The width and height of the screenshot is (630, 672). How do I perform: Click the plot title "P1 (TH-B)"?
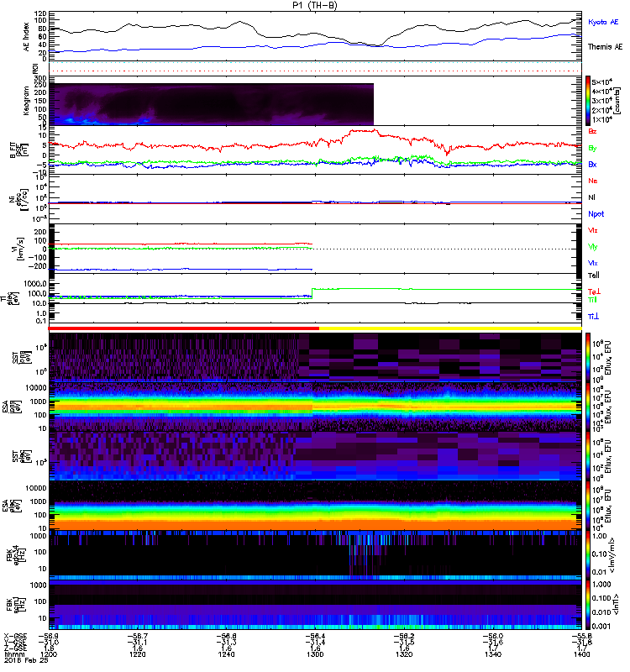tap(314, 5)
